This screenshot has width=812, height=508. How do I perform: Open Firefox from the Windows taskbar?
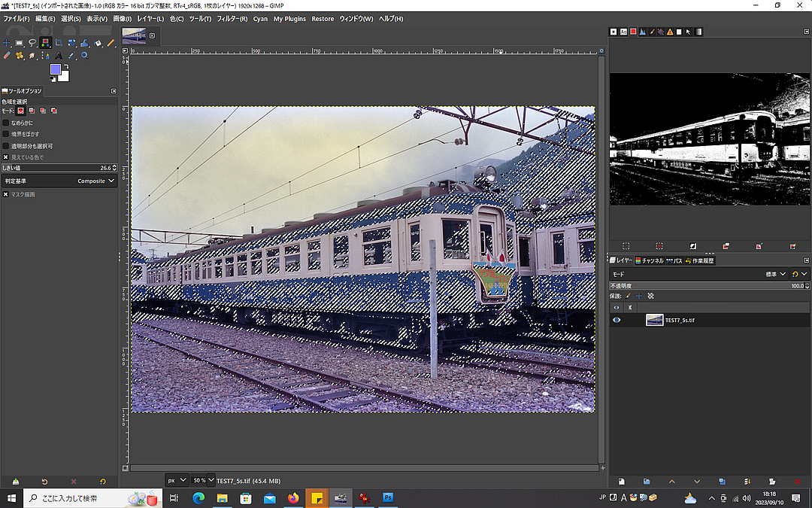click(x=294, y=498)
